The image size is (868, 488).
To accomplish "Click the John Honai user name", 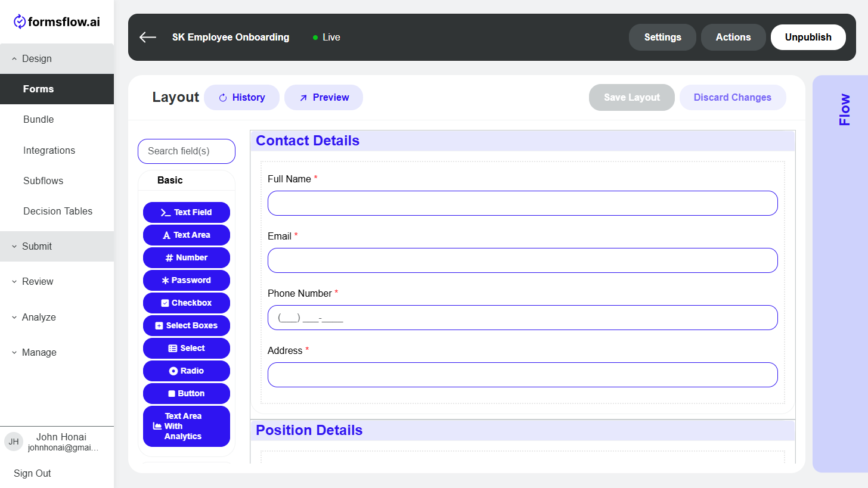I will pyautogui.click(x=61, y=437).
